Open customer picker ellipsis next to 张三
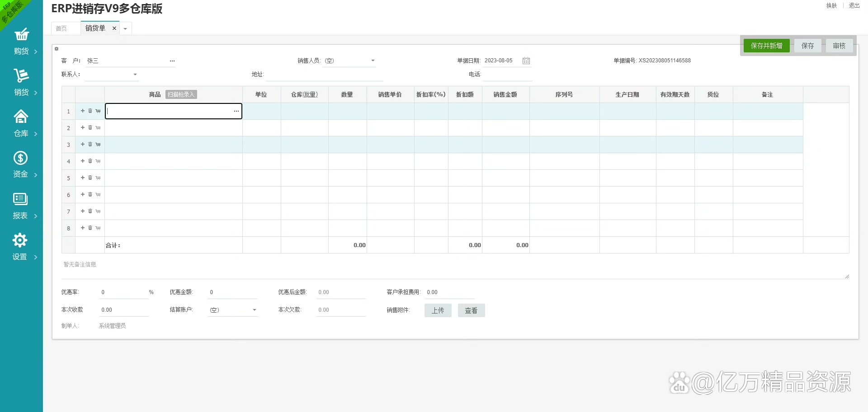868x412 pixels. coord(172,61)
